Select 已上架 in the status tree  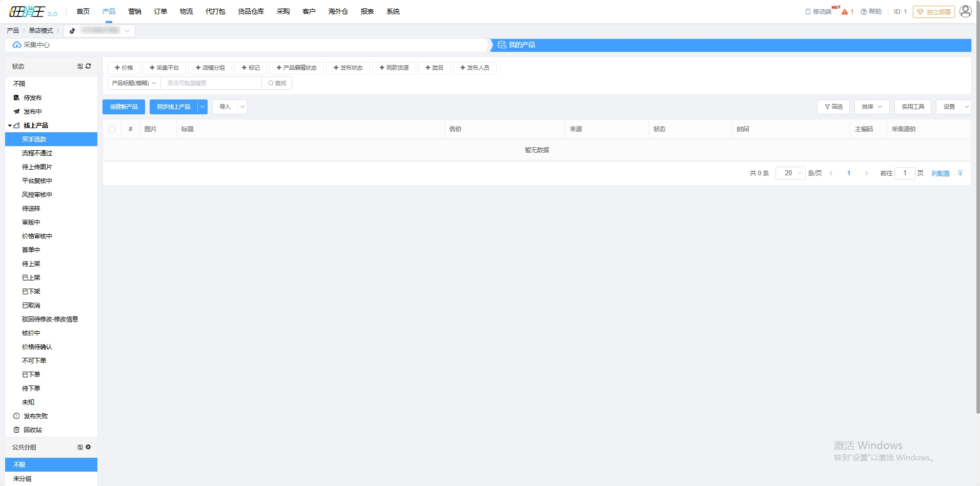click(31, 278)
